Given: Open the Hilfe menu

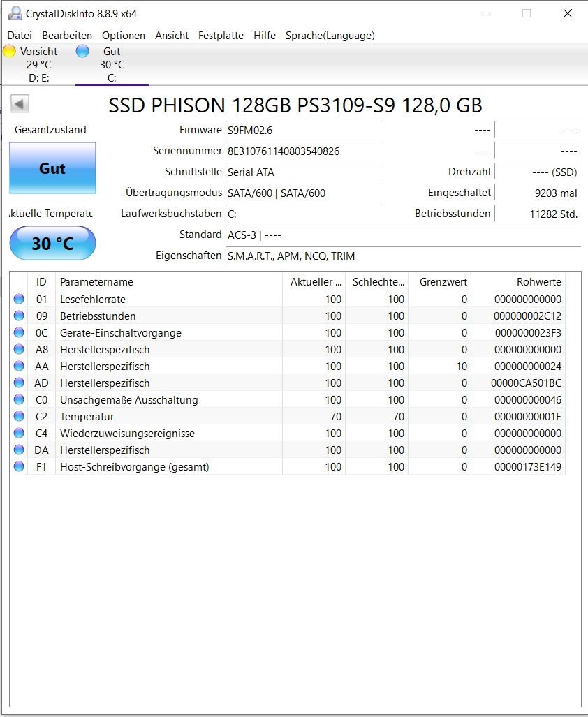Looking at the screenshot, I should click(265, 35).
